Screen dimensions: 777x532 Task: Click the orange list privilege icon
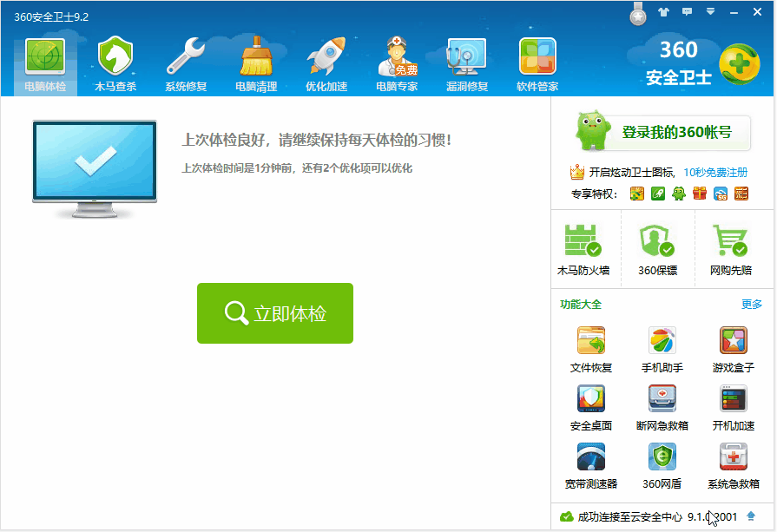[741, 194]
